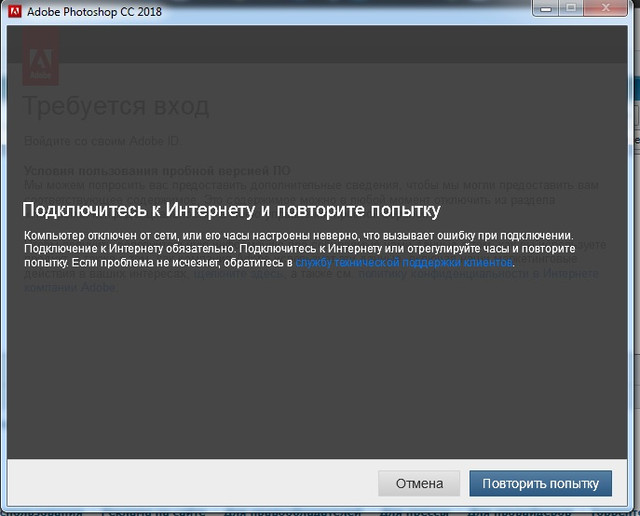Click the Adobe Photoshop CC 2018 title text

tap(94, 12)
